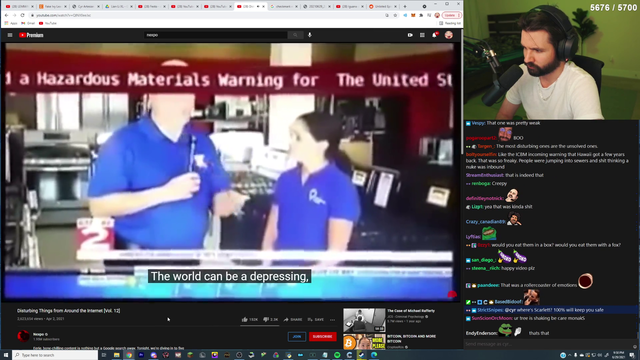Focus the YouTube search box containing 'nexpo'
Image resolution: width=640 pixels, height=360 pixels.
point(216,35)
